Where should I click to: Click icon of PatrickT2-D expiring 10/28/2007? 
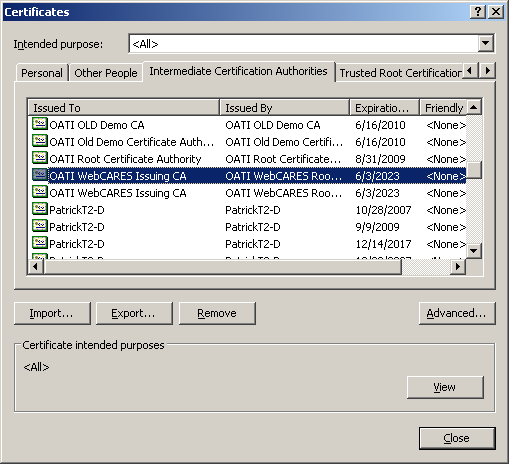tap(40, 209)
